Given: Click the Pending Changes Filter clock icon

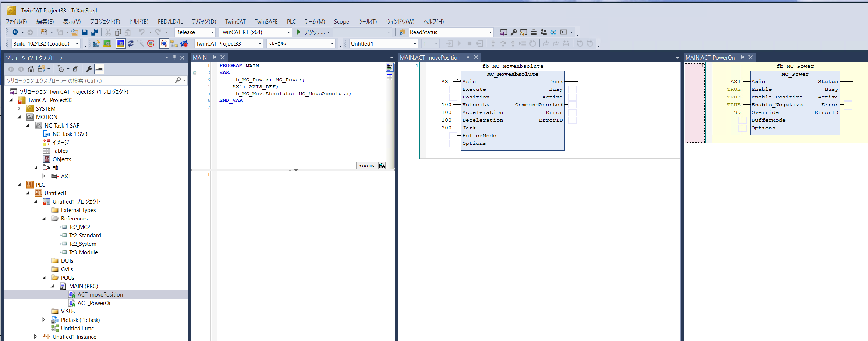Looking at the screenshot, I should click(61, 69).
